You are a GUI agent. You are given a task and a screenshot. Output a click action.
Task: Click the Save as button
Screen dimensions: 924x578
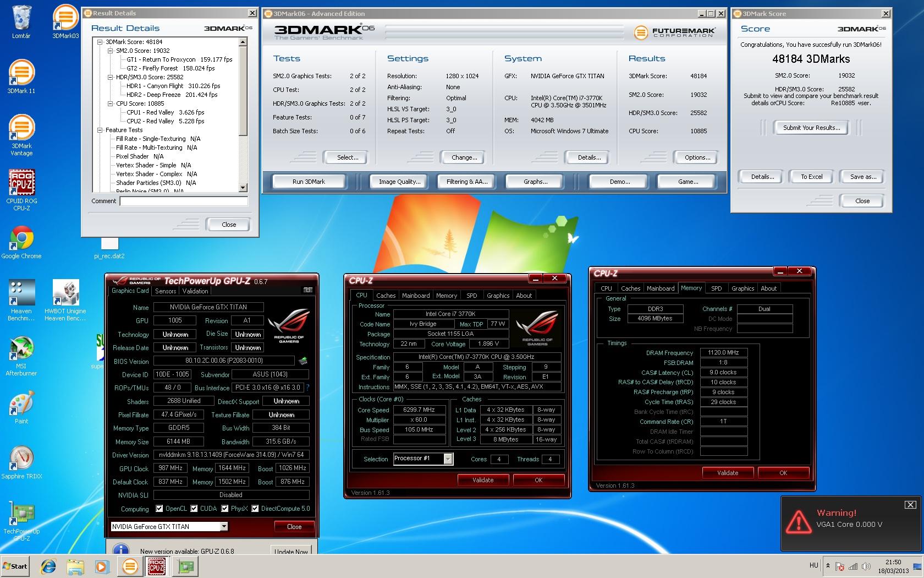[862, 177]
